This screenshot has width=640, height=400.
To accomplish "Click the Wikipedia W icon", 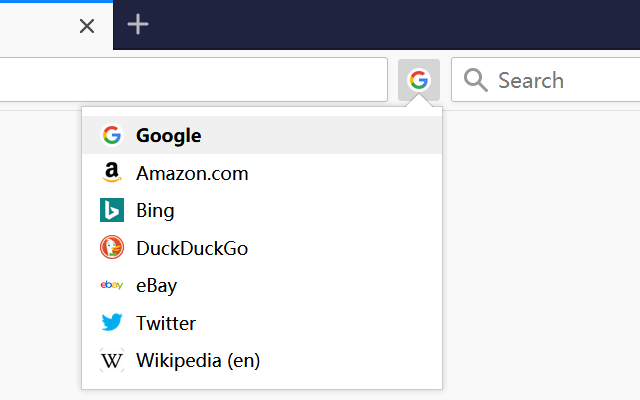I will (x=111, y=361).
